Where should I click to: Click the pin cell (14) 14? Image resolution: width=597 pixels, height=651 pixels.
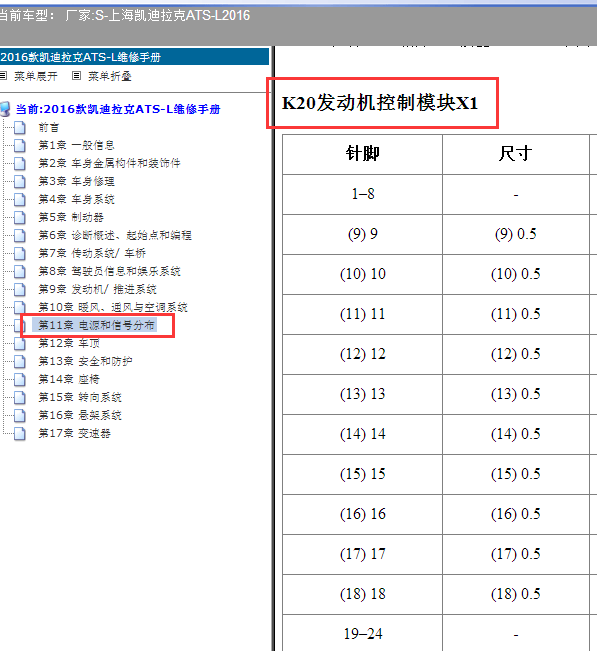362,434
